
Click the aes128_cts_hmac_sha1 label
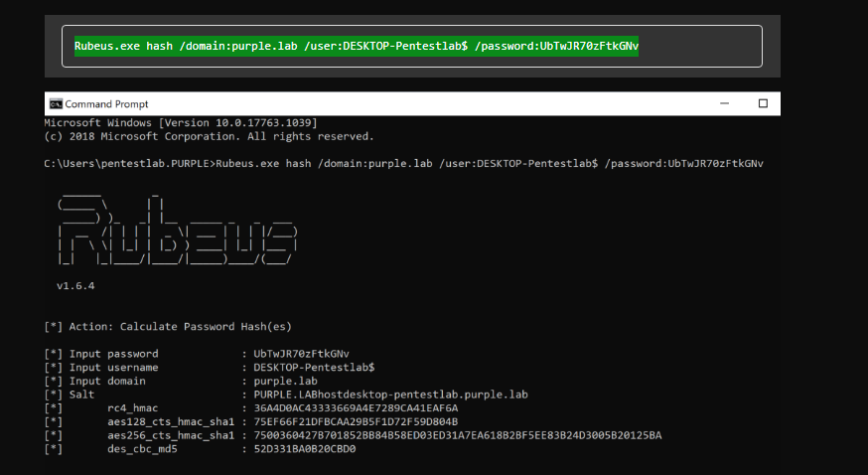pyautogui.click(x=171, y=422)
